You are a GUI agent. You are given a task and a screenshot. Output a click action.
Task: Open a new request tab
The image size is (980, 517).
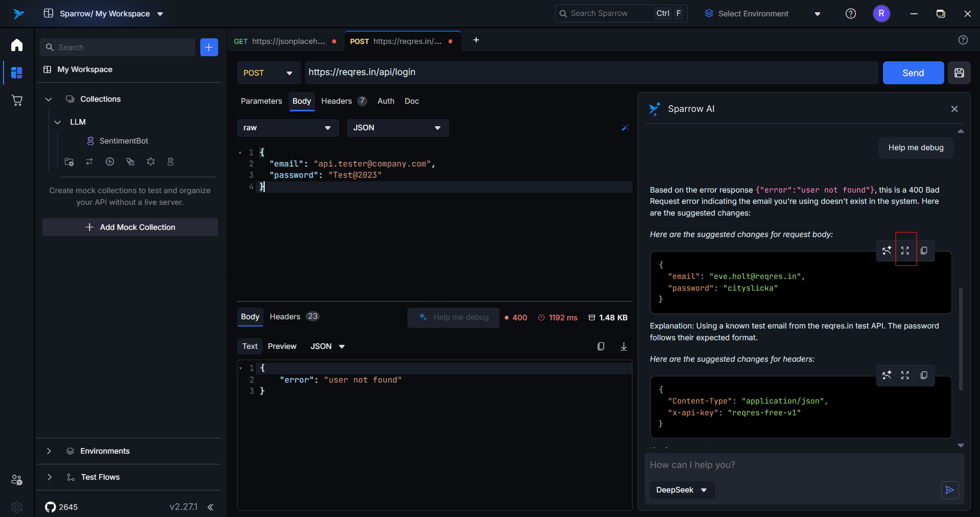476,40
